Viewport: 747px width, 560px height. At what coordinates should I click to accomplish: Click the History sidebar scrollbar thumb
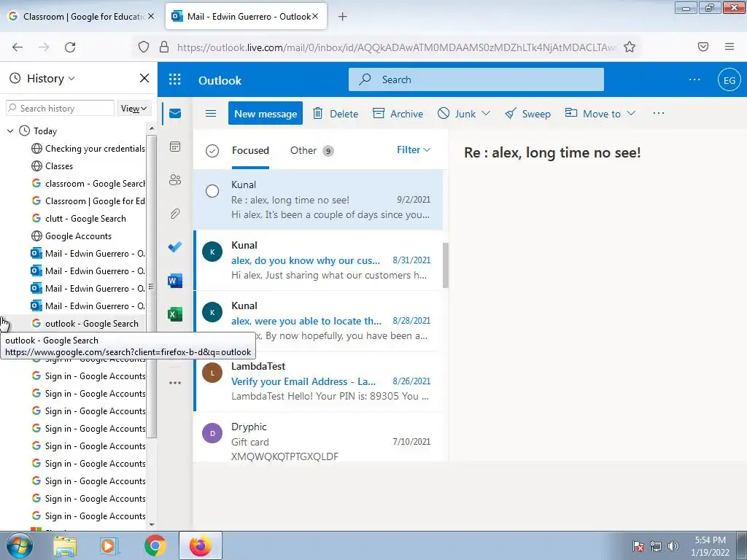(152, 286)
